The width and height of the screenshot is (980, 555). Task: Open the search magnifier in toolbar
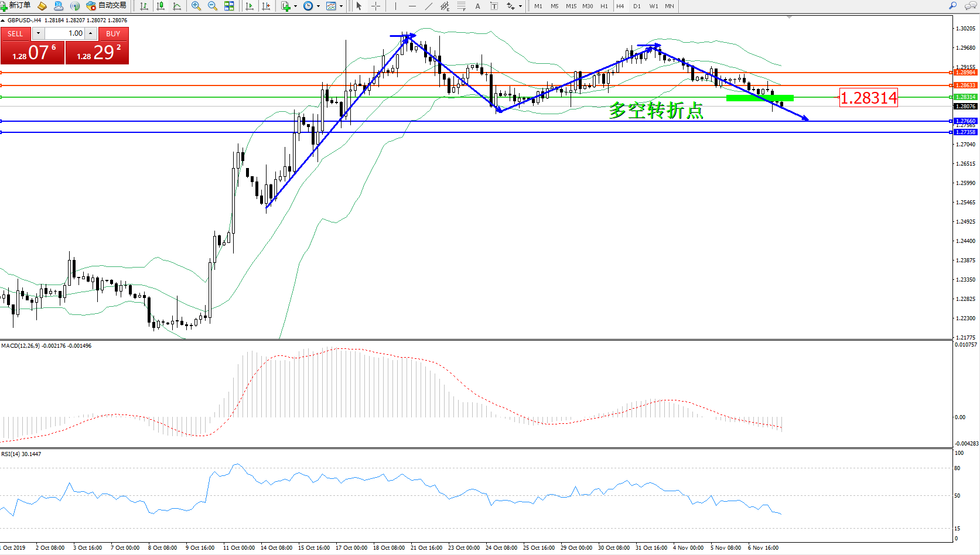tap(953, 6)
